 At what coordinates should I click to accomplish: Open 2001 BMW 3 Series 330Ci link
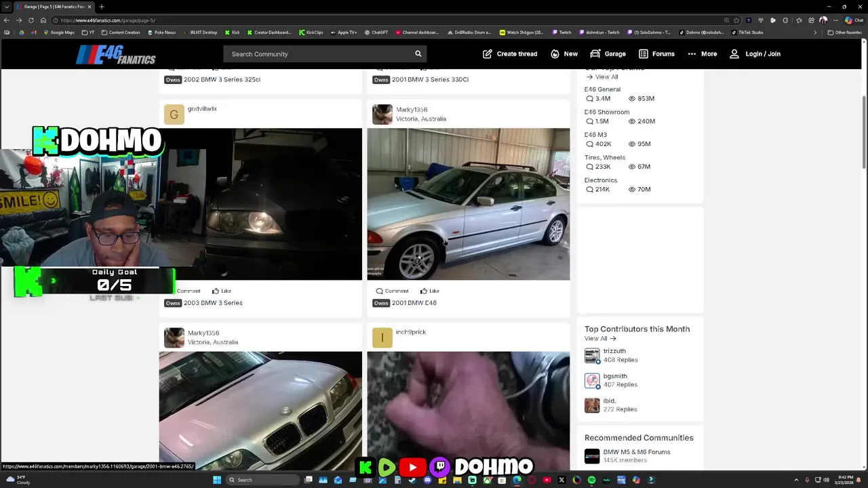(x=430, y=79)
